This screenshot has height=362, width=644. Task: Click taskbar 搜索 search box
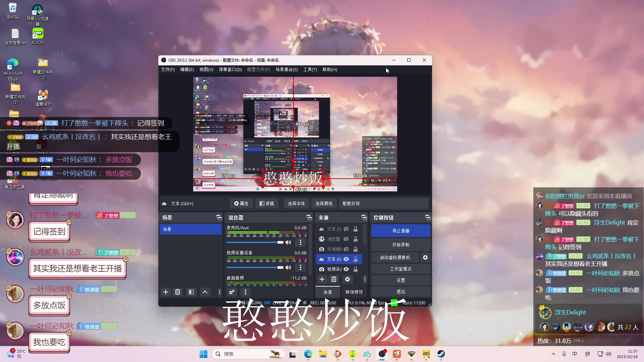tap(248, 354)
